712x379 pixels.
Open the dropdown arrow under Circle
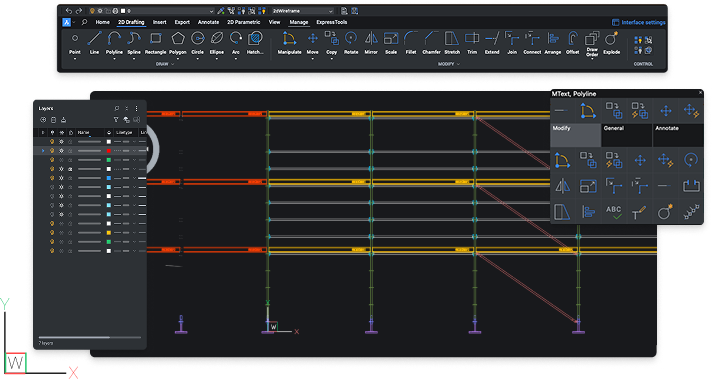[x=198, y=58]
